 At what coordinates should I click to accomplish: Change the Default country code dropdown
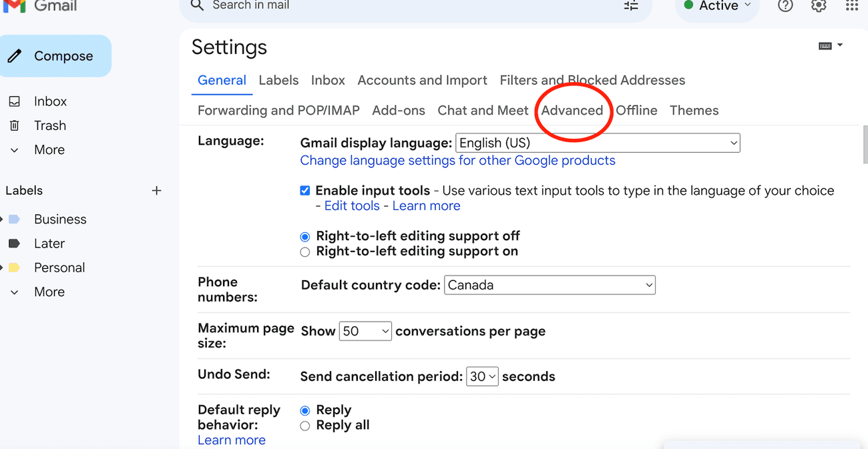[x=549, y=285]
